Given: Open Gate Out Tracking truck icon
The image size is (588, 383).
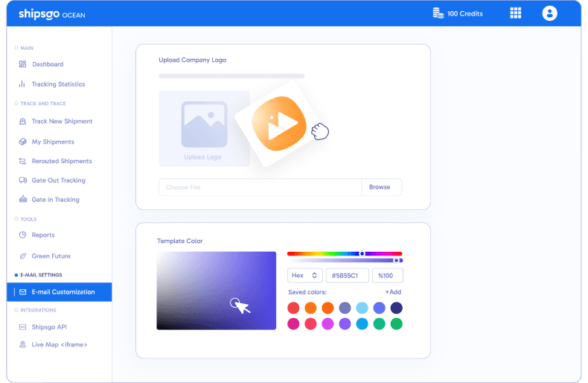Looking at the screenshot, I should [22, 180].
